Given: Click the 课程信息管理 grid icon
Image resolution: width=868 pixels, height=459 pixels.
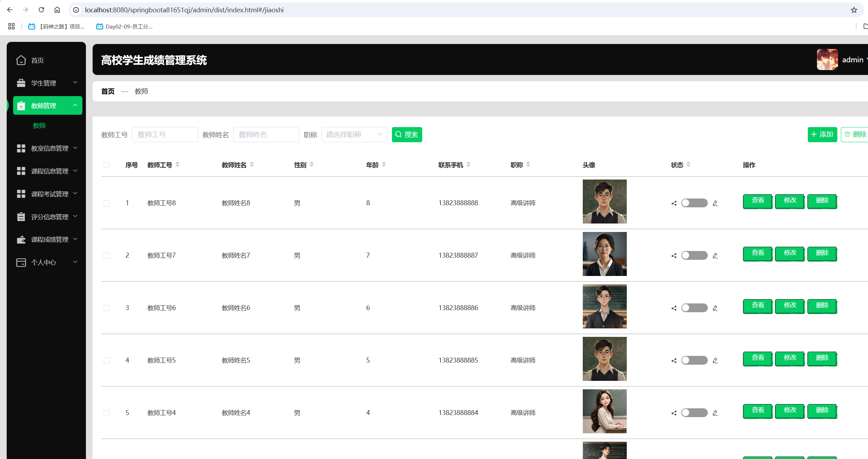Looking at the screenshot, I should tap(21, 171).
